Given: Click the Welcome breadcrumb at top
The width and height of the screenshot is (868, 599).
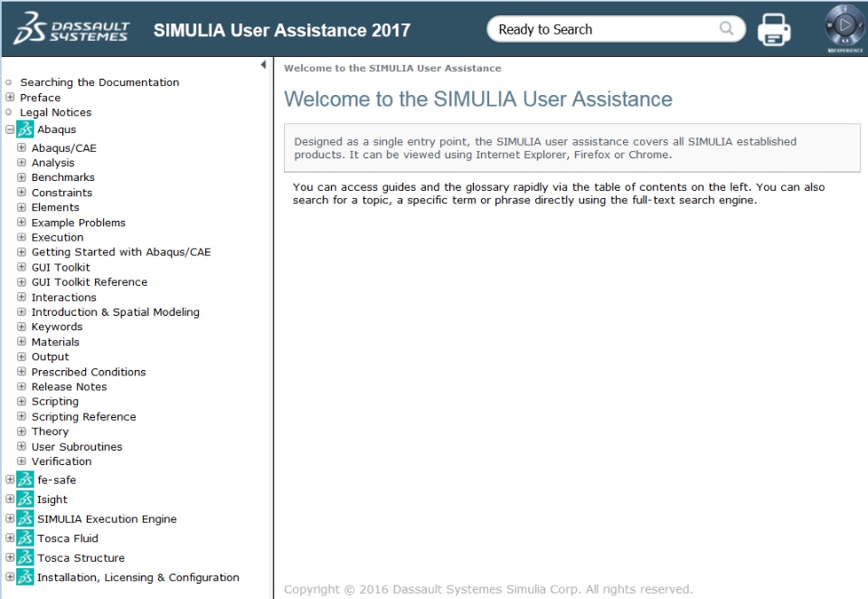Looking at the screenshot, I should point(392,68).
